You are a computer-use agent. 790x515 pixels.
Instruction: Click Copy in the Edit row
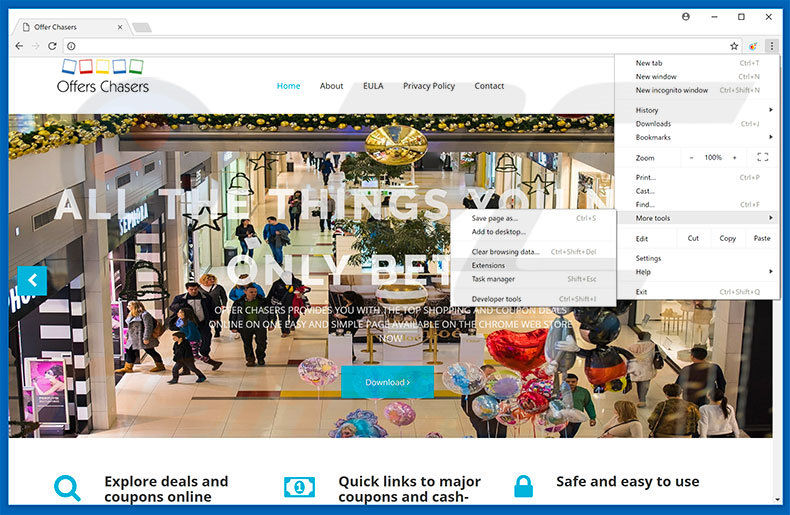[x=728, y=238]
